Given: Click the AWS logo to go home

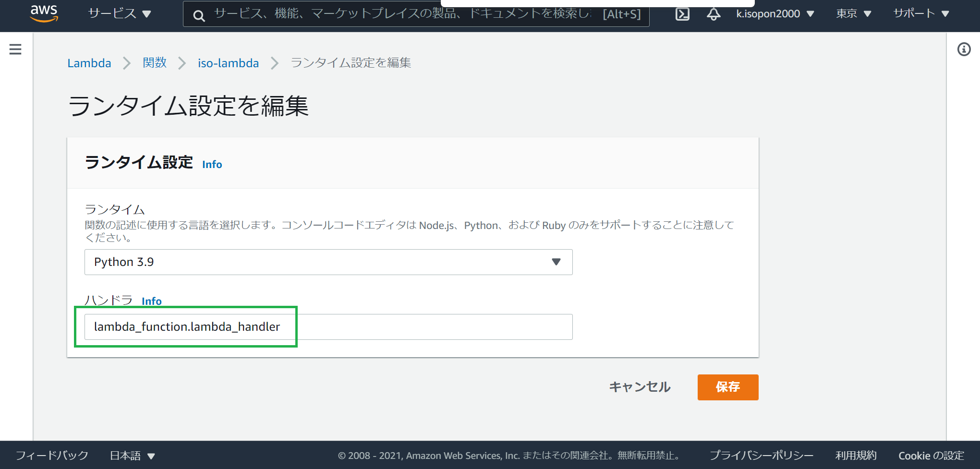Looking at the screenshot, I should [x=44, y=13].
